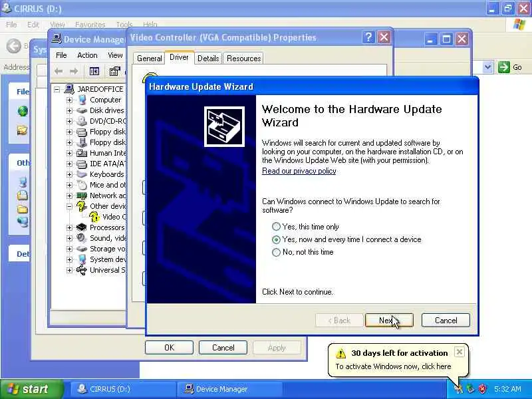Select the Sound, video controllers icon
Screen dimensions: 532x399
pos(82,238)
